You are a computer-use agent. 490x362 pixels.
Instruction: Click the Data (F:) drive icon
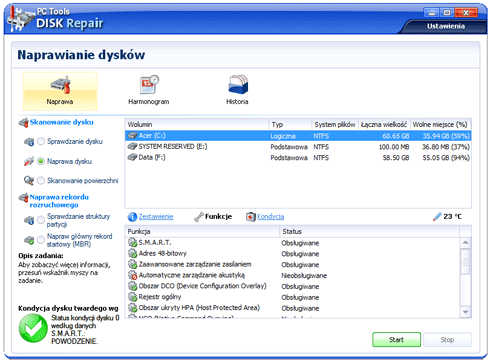[x=132, y=157]
